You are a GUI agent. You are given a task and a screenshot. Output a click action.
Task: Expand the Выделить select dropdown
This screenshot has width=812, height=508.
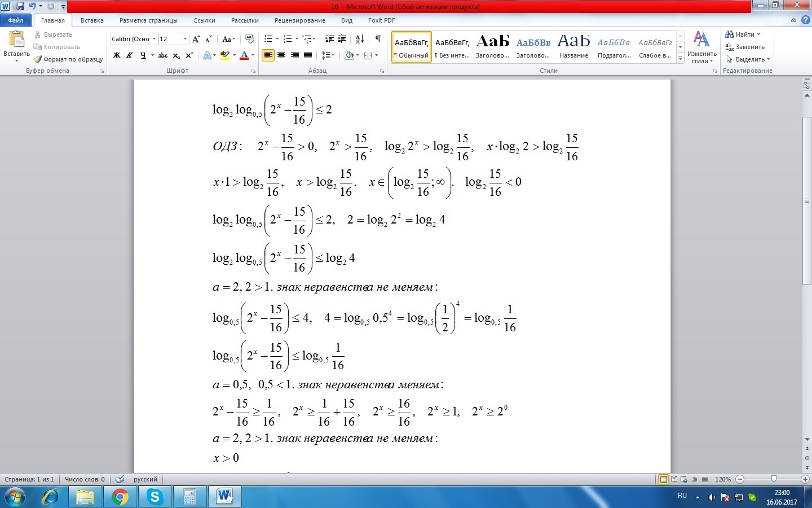pos(748,59)
